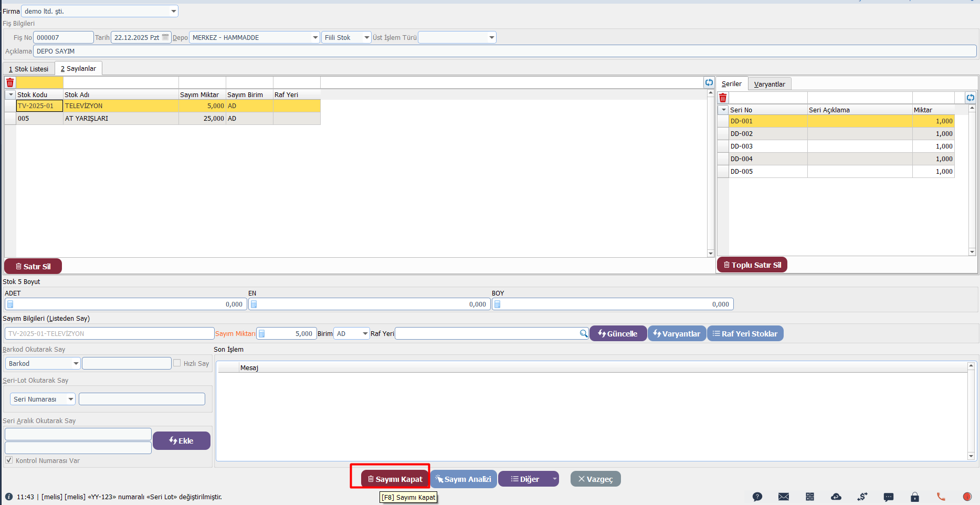980x505 pixels.
Task: Switch to the Stok Listesi tab
Action: tap(29, 69)
